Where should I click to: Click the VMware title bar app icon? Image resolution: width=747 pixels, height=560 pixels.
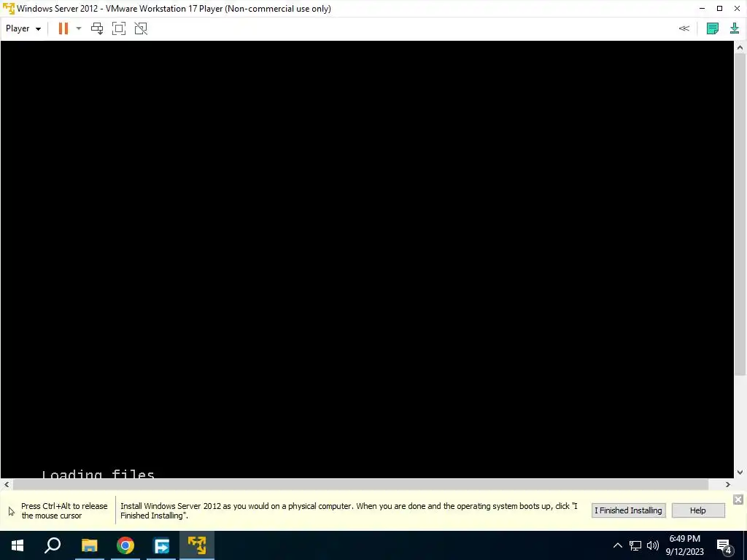8,9
